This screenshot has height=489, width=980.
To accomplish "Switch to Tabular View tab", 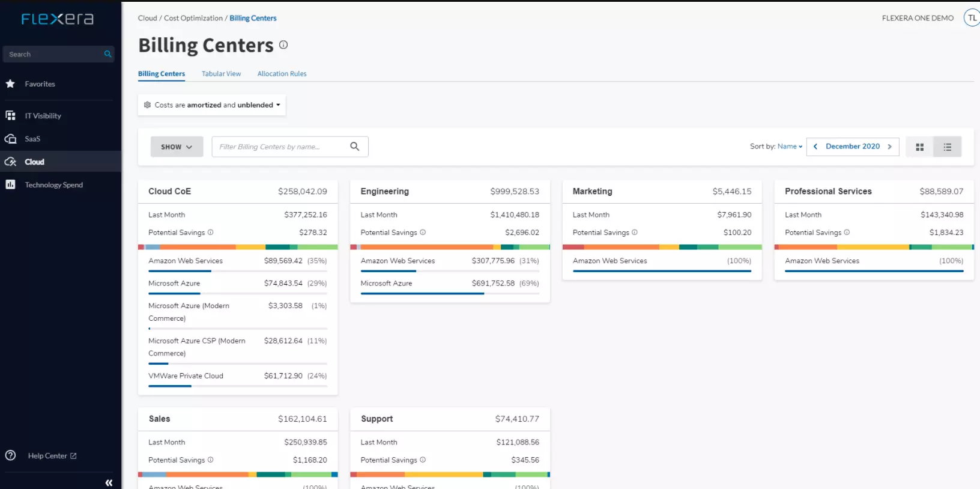I will pos(221,74).
